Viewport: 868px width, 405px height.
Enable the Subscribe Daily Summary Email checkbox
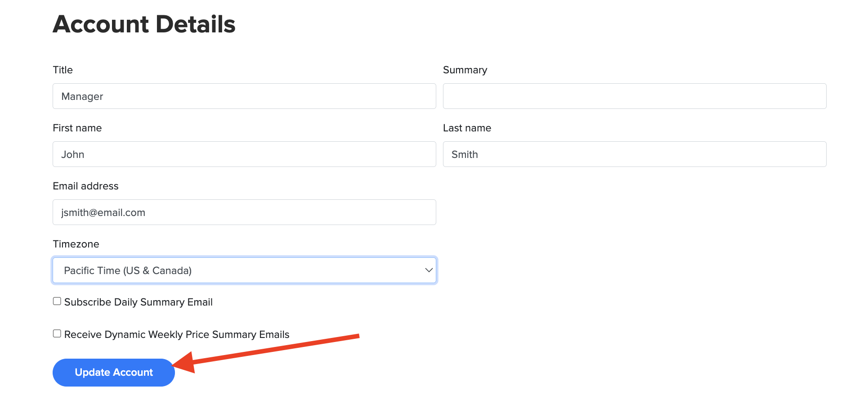(57, 301)
